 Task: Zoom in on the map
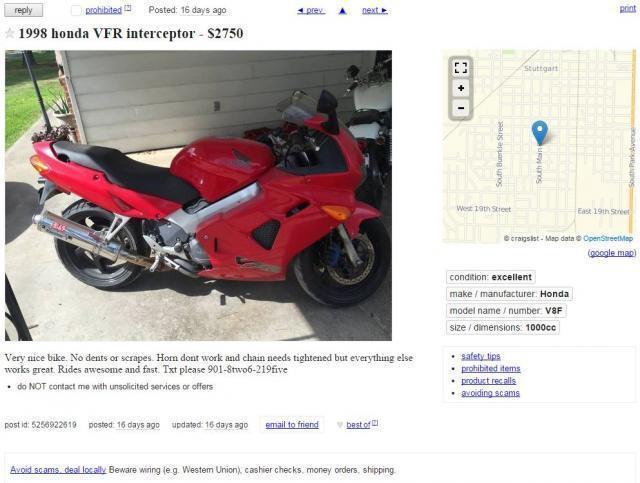click(x=460, y=88)
